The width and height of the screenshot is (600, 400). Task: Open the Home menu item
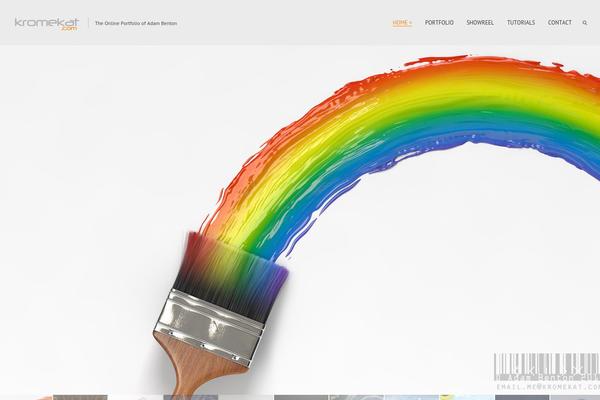point(402,23)
